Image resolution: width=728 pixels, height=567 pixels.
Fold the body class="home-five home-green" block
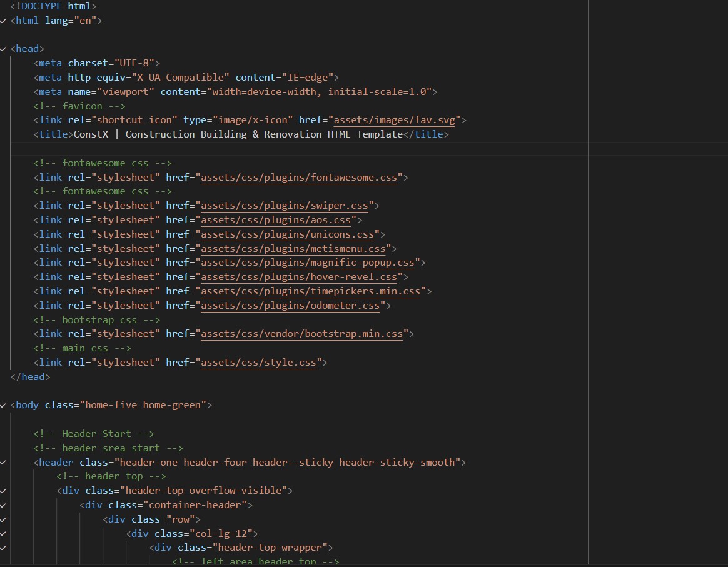tap(3, 405)
